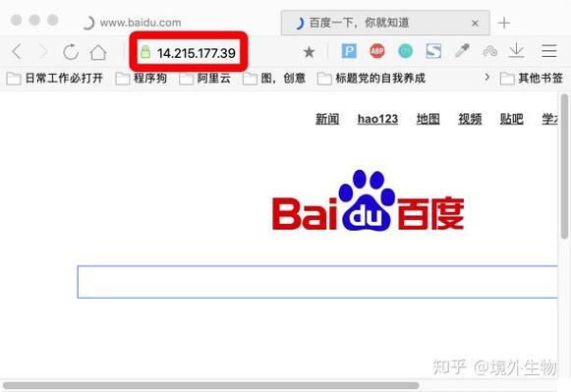
Task: Open the 其他书签 bookmark folder
Action: tap(532, 78)
